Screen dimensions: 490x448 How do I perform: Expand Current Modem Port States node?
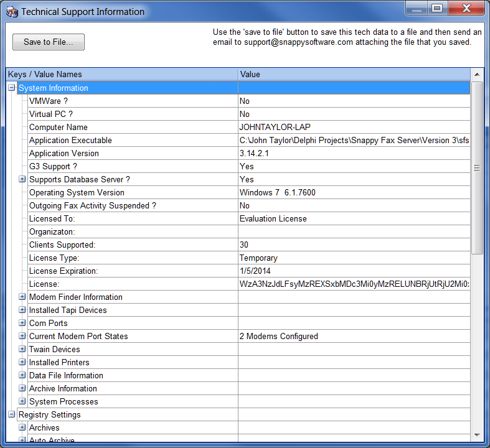point(22,336)
